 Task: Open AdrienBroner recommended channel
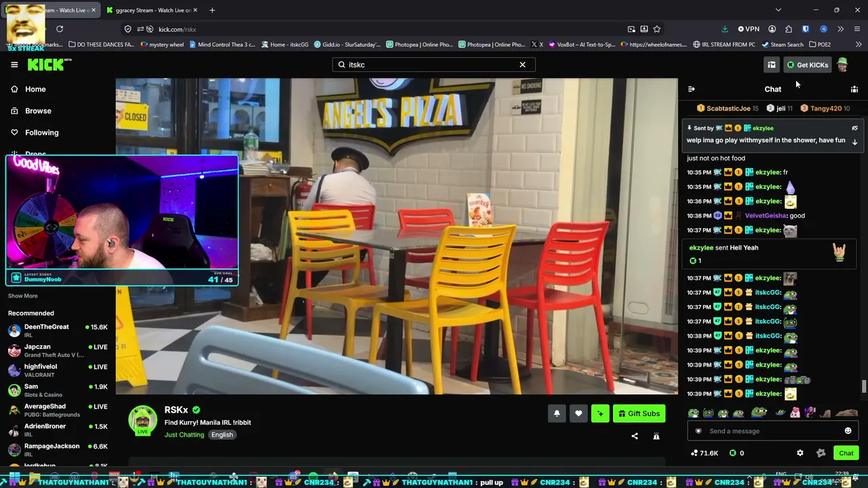click(x=58, y=430)
